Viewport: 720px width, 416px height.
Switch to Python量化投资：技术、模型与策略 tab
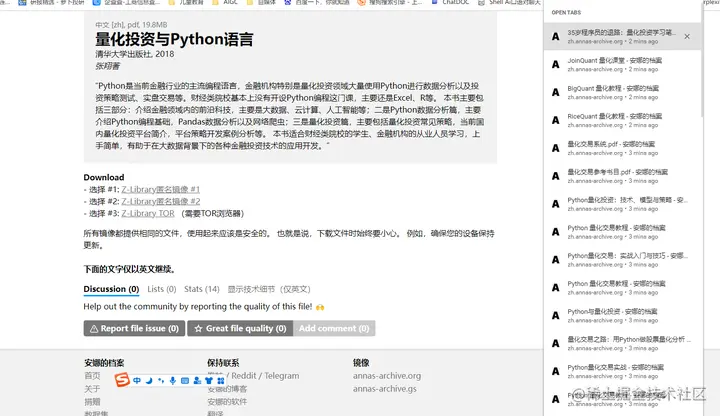pyautogui.click(x=622, y=204)
